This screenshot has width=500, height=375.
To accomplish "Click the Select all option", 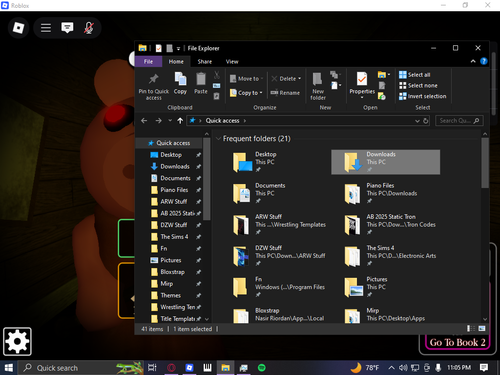I will 415,75.
